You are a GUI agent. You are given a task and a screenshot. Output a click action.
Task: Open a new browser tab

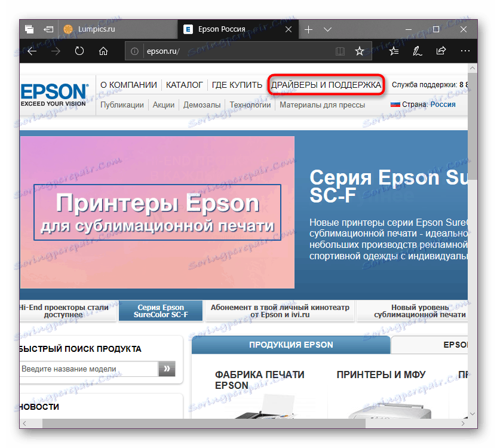tap(308, 29)
